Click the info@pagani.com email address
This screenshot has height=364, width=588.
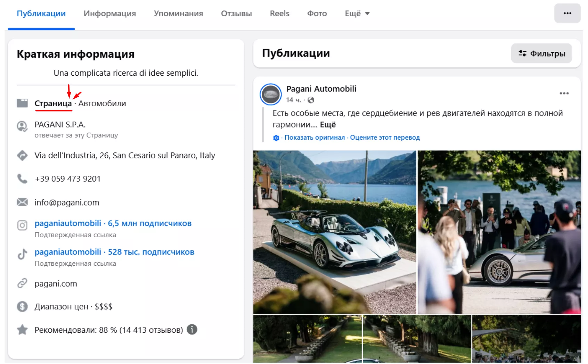pyautogui.click(x=67, y=202)
